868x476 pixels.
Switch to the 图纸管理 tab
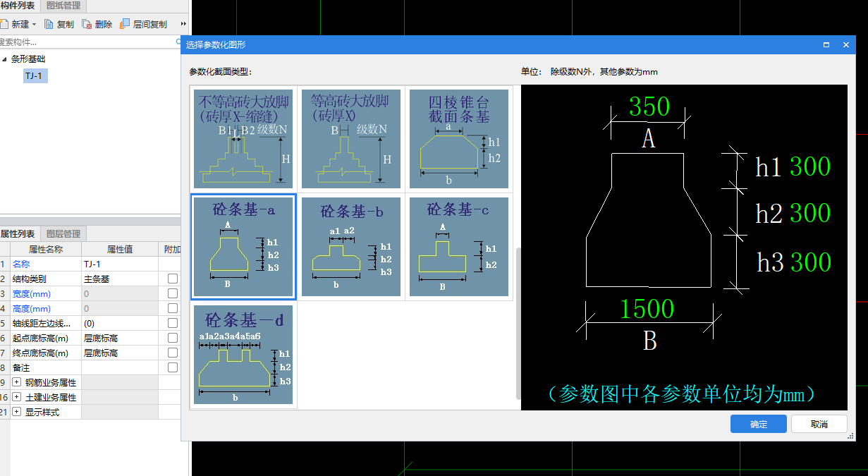63,6
